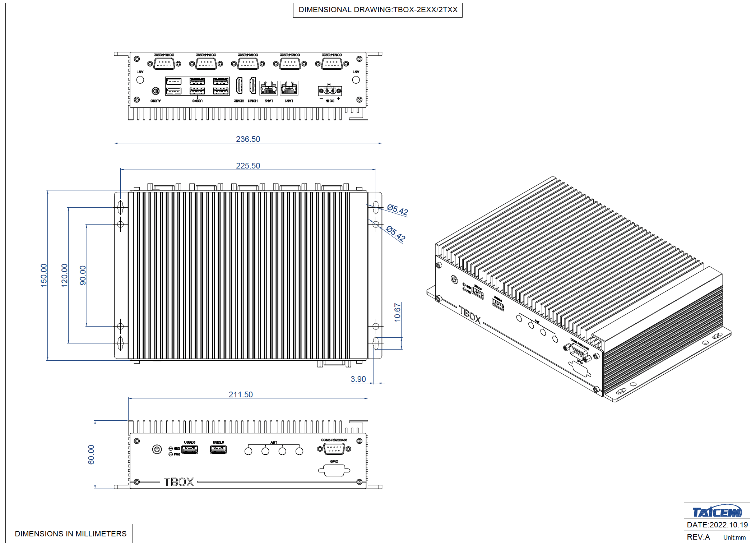
Task: Click the power button symbol on the front panel view
Action: click(x=157, y=449)
